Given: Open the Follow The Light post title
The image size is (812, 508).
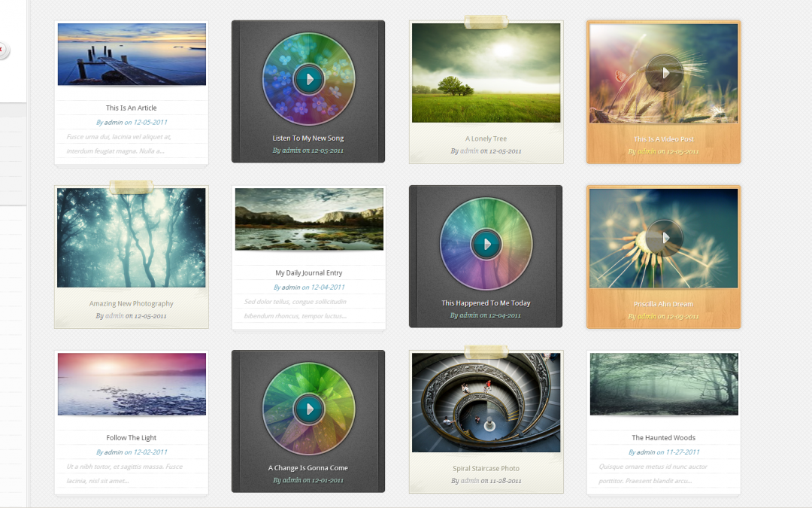Looking at the screenshot, I should (131, 437).
